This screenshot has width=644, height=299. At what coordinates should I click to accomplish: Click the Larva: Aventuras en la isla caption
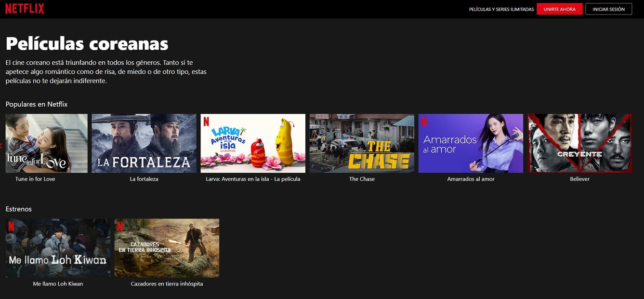pos(253,179)
